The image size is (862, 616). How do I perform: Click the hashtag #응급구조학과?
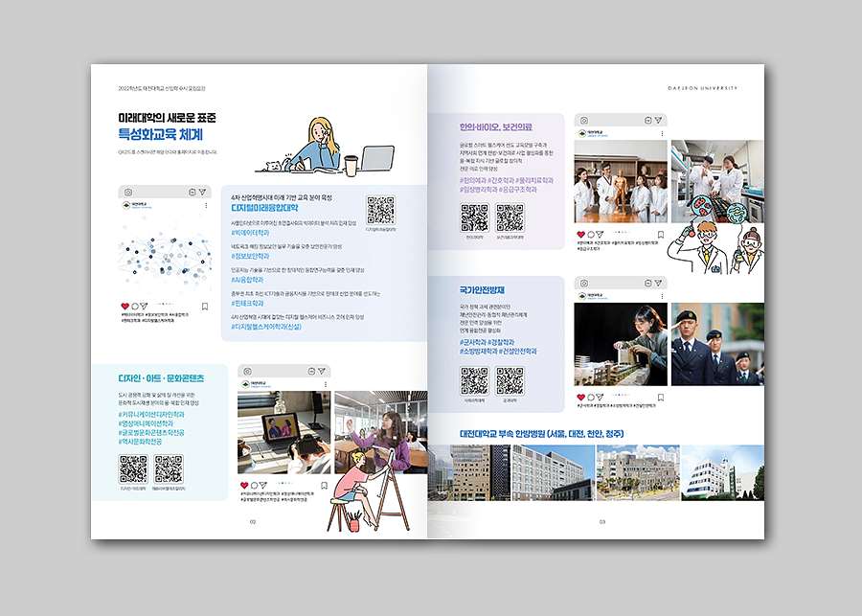click(518, 189)
